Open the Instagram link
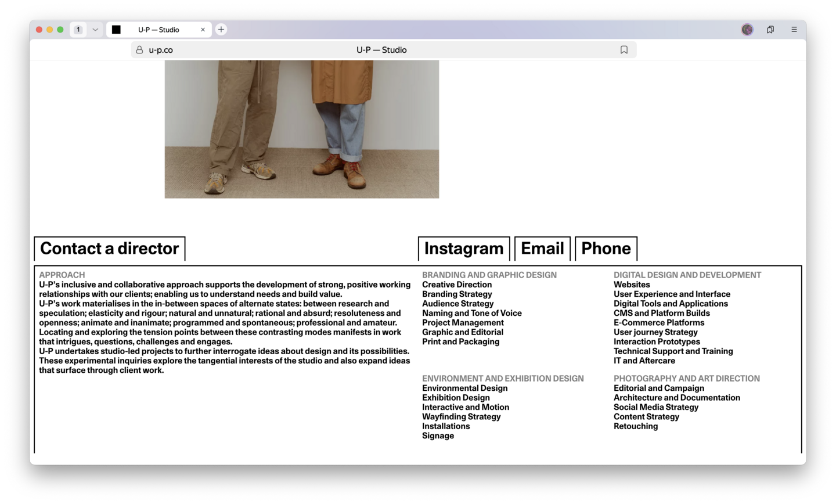The image size is (836, 504). click(x=464, y=249)
